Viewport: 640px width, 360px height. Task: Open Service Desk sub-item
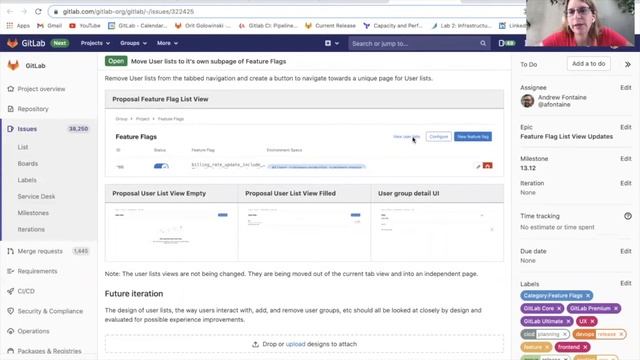(x=36, y=196)
